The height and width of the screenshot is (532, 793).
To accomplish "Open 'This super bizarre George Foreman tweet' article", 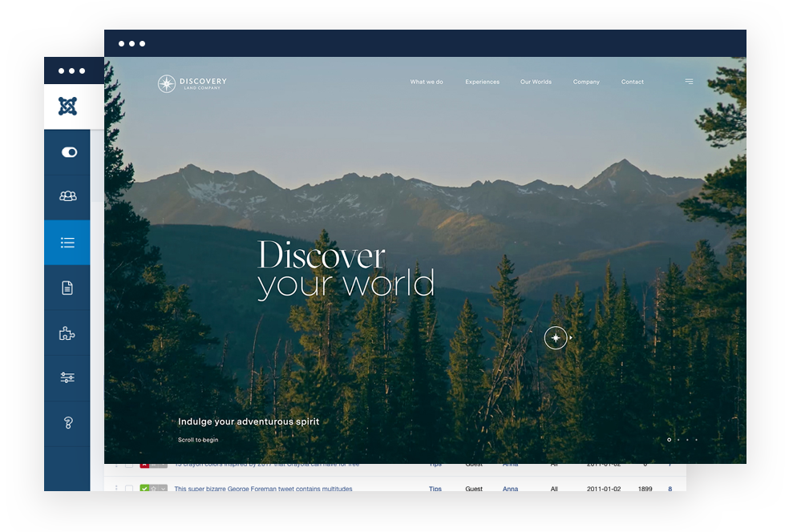I will click(263, 489).
